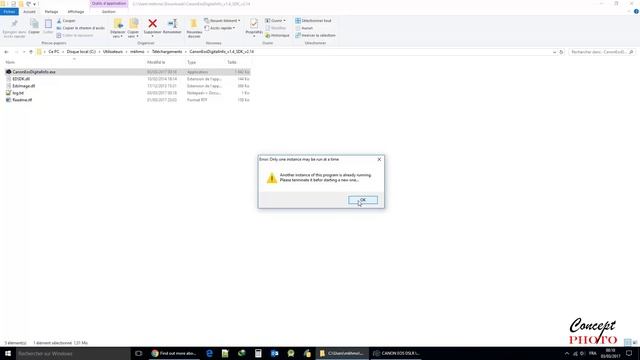Click the Couper scissors command
Viewport: 640px width, 360px height.
pos(66,21)
